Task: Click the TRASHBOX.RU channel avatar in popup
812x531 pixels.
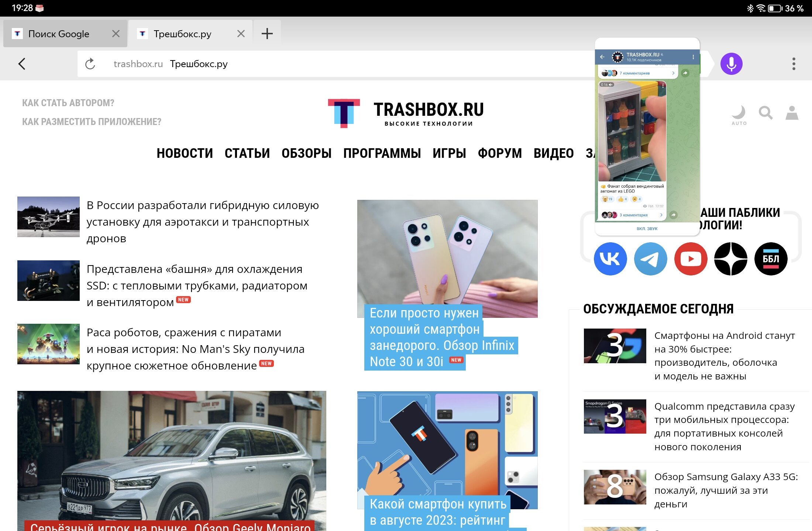Action: point(617,57)
